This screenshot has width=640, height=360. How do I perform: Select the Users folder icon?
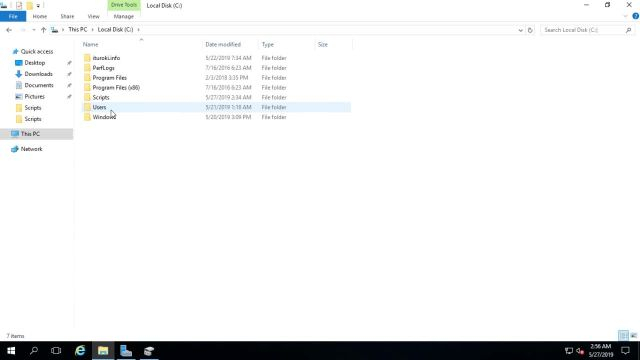tap(87, 107)
